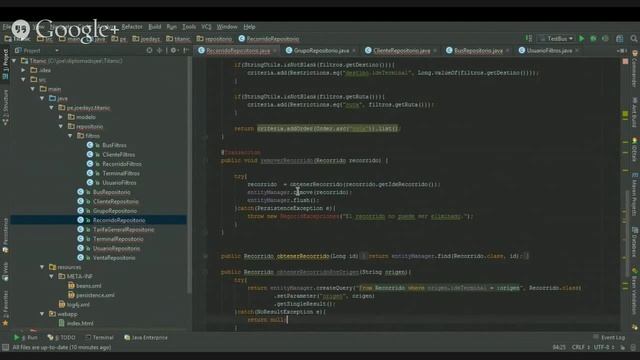640x360 pixels.
Task: Open Project panel settings gear icon
Action: (x=173, y=51)
